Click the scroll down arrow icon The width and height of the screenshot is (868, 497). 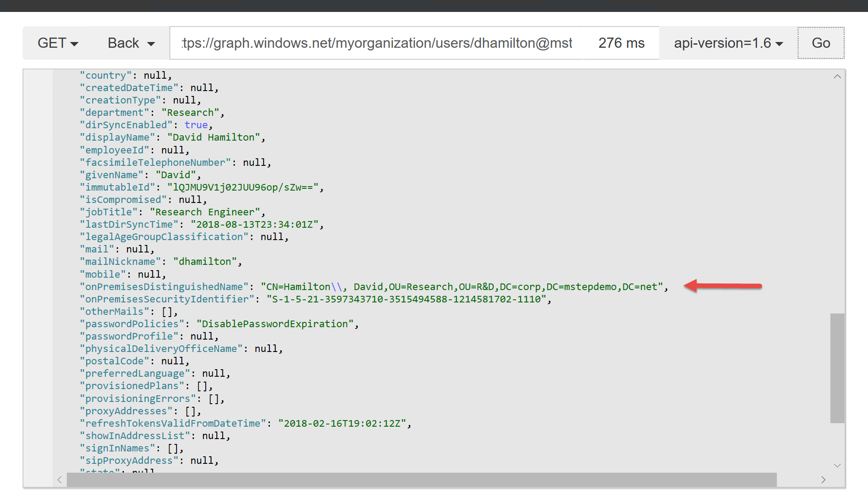[837, 465]
